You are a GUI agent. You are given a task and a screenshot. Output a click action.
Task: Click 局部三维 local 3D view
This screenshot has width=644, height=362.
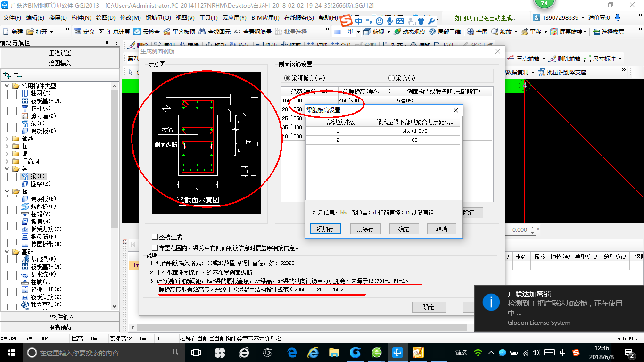tap(445, 32)
